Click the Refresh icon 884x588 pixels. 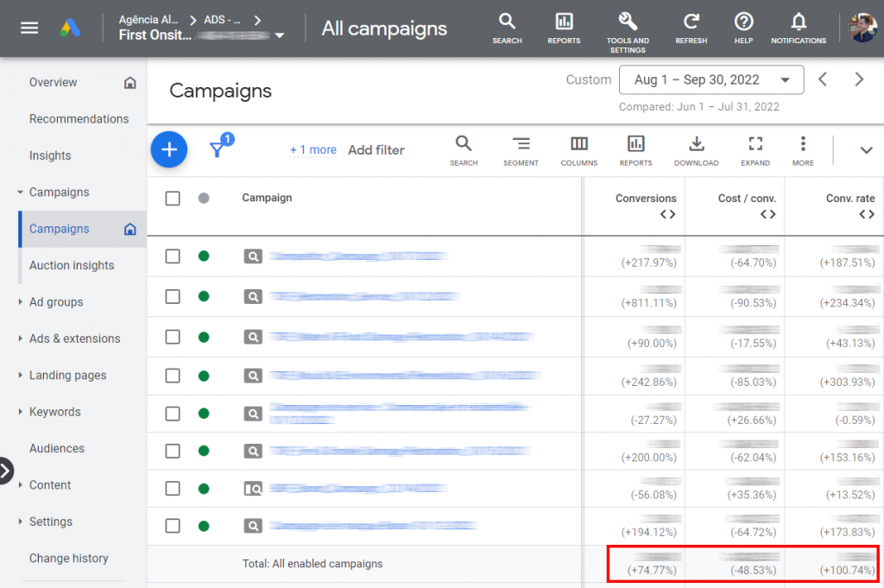[x=691, y=23]
